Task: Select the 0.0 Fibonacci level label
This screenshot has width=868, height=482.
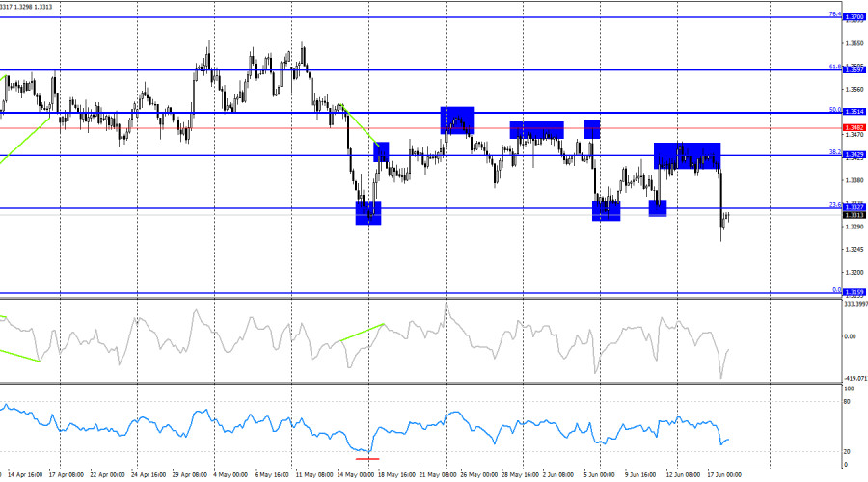Action: (836, 290)
